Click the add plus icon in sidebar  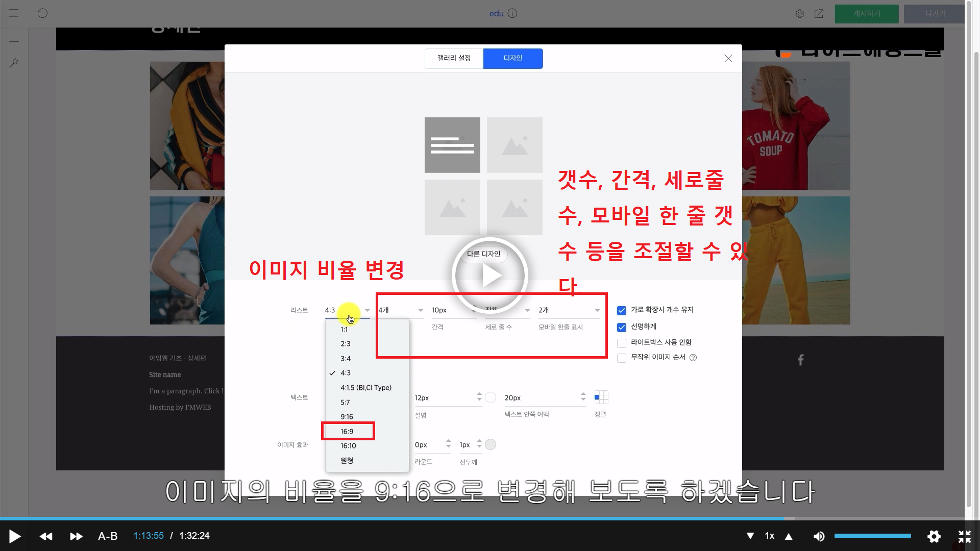click(x=14, y=42)
